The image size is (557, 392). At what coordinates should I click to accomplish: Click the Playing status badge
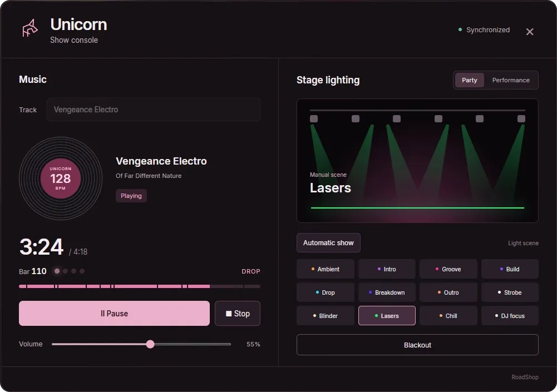(131, 196)
